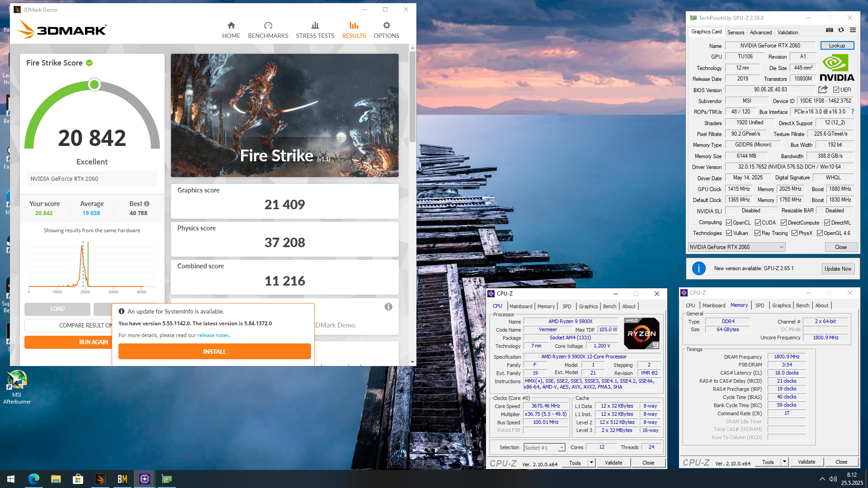Click INSTALL SystemInfo update button
The height and width of the screenshot is (488, 868).
(x=215, y=352)
